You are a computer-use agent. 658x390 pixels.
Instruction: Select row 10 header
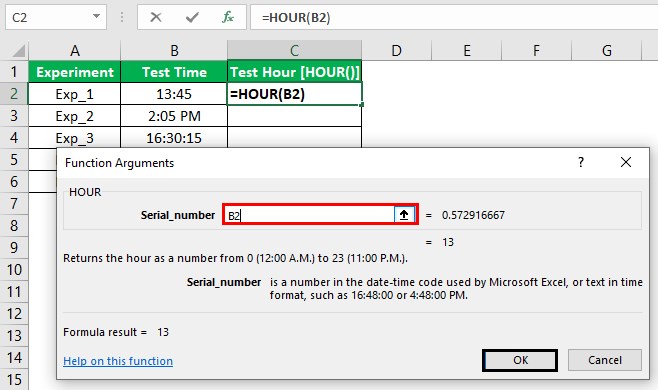(x=14, y=270)
